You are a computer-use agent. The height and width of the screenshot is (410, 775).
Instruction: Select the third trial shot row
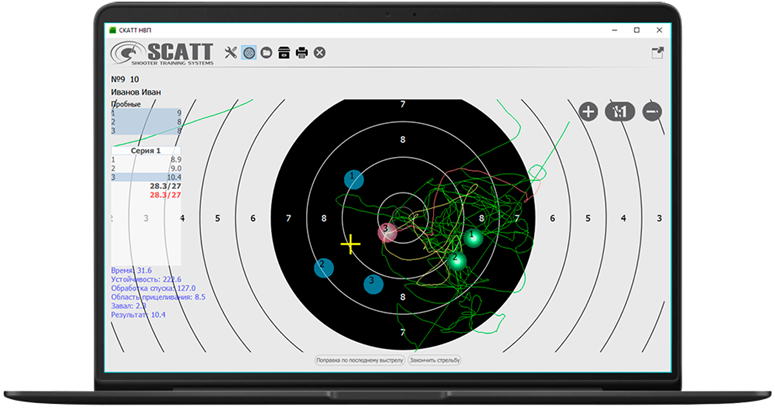pos(145,131)
